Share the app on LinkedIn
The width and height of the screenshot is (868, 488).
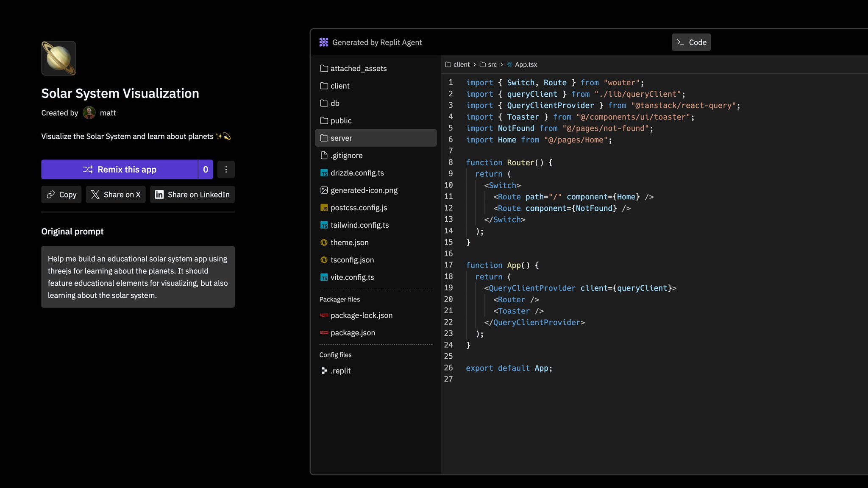click(x=192, y=195)
